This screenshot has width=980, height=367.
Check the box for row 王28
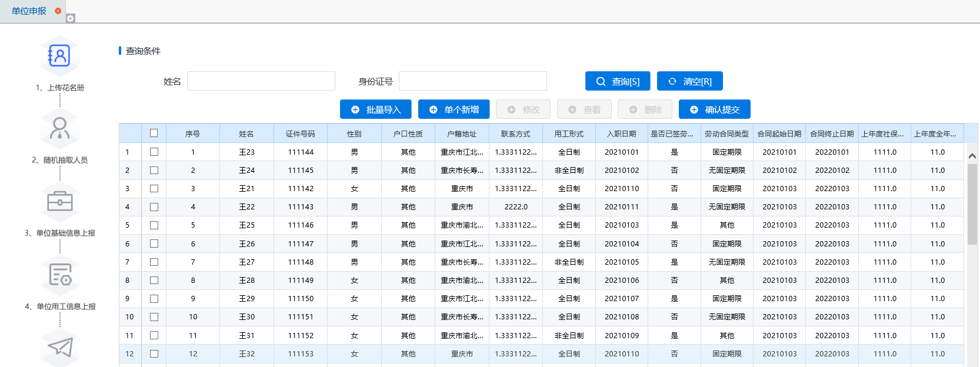[x=154, y=280]
